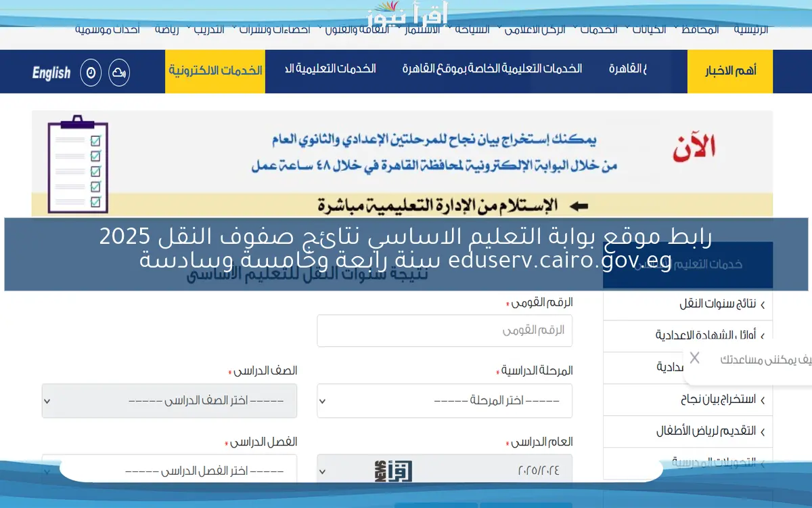The width and height of the screenshot is (812, 508).
Task: Open استخراج بيان نجاح sidebar link
Action: (718, 400)
